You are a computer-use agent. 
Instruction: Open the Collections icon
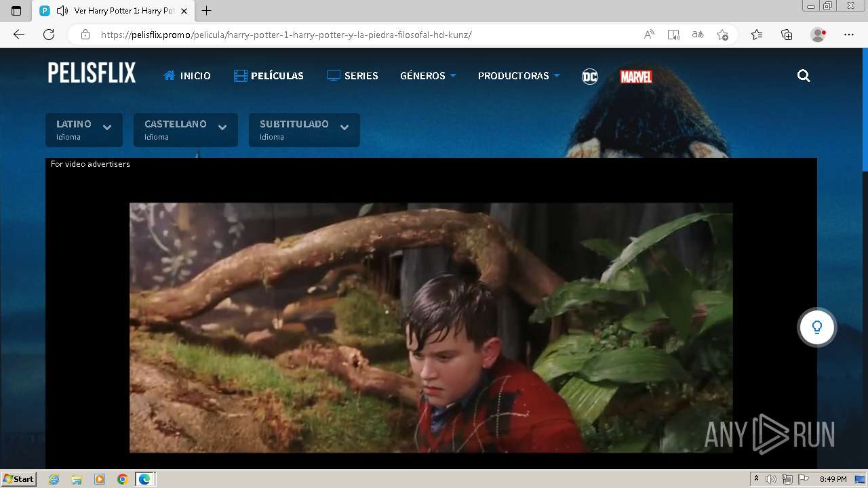[x=787, y=35]
